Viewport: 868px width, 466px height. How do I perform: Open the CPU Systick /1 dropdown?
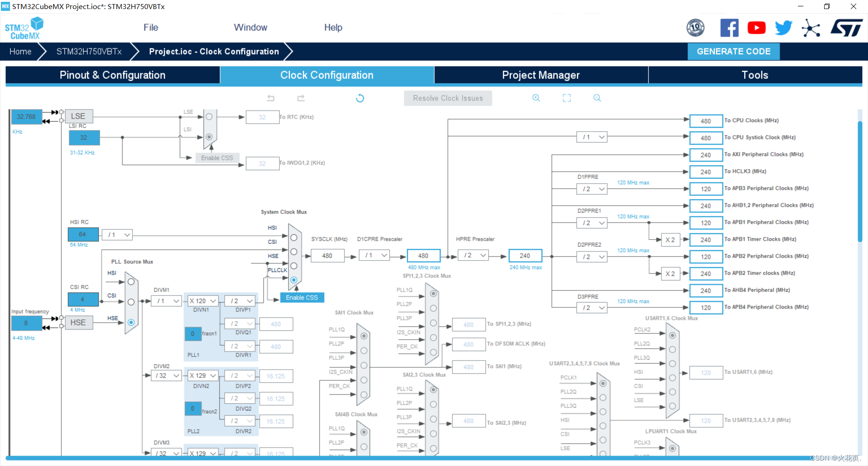(592, 137)
